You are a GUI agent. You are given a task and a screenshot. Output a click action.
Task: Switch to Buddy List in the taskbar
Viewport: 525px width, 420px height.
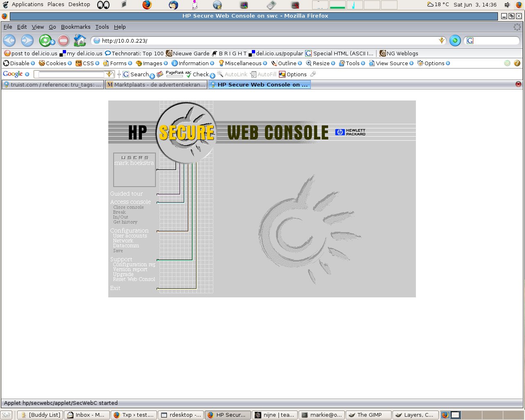click(x=40, y=415)
